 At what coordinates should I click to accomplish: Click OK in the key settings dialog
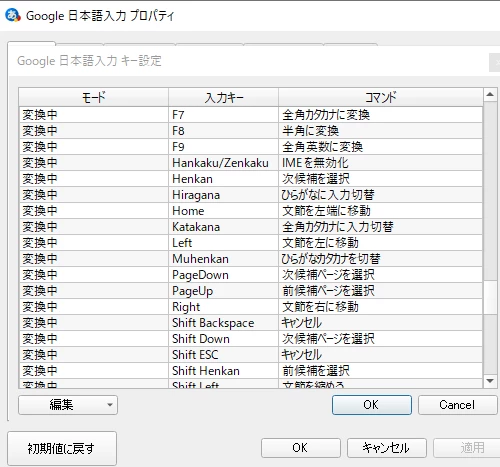click(x=372, y=405)
